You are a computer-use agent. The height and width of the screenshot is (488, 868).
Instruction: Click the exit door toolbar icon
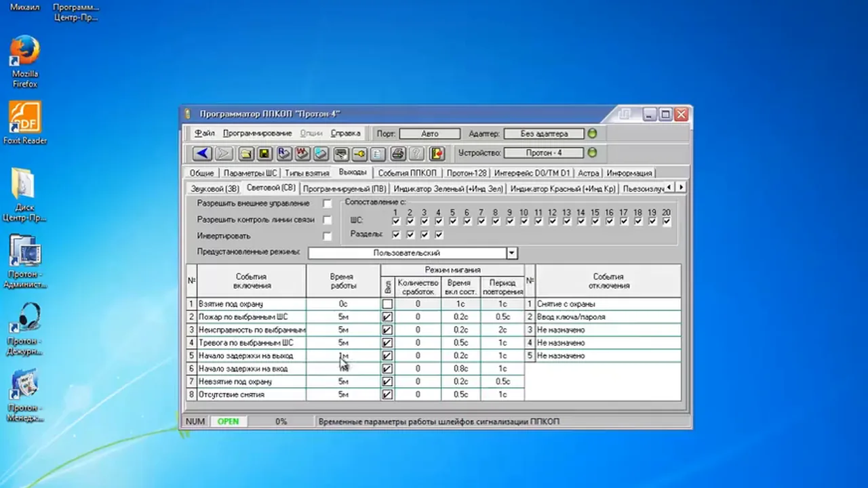436,153
